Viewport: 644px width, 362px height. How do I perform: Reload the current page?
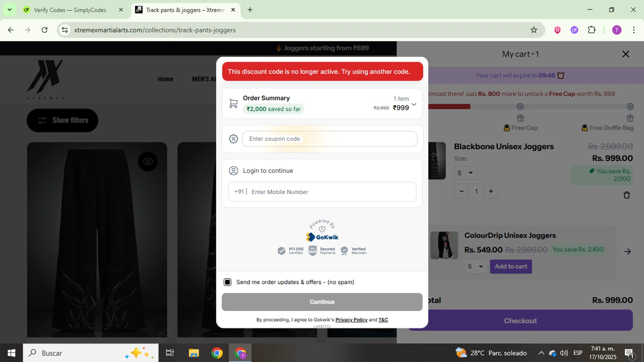tap(45, 30)
